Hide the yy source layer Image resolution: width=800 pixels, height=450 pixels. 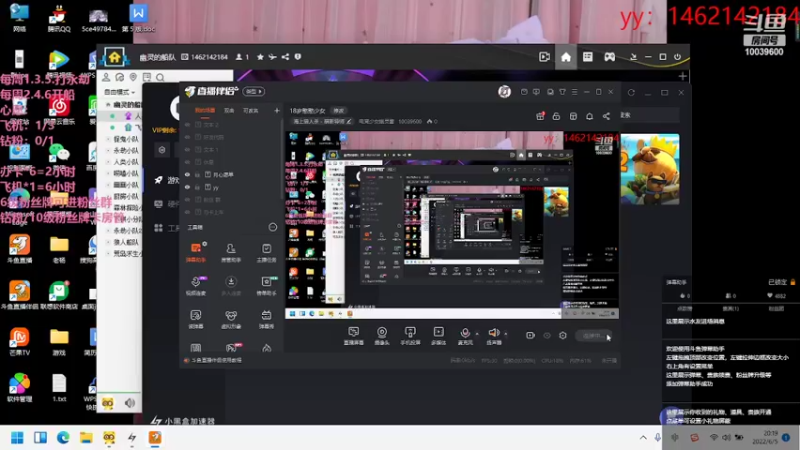pyautogui.click(x=187, y=187)
